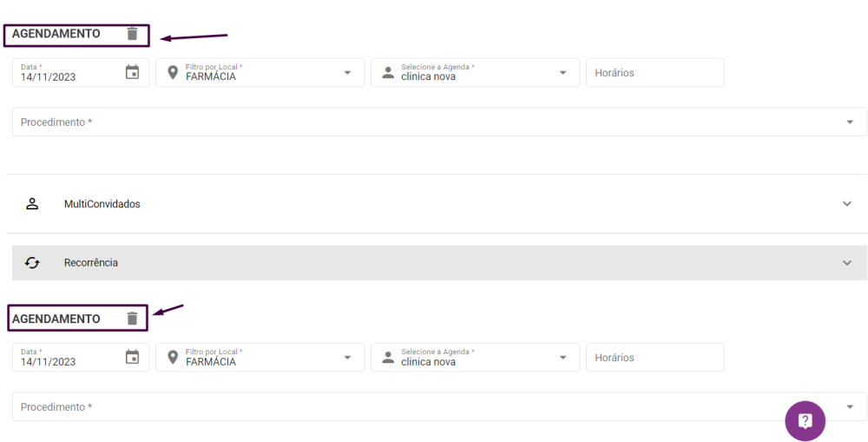The image size is (868, 442).
Task: Open second Selecione a Agenda dropdown
Action: pyautogui.click(x=562, y=357)
